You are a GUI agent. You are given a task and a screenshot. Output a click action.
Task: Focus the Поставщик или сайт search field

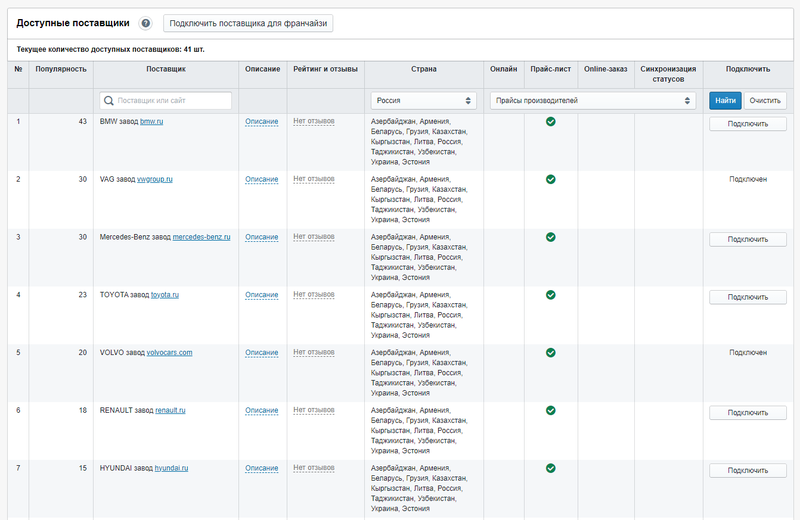pos(166,100)
